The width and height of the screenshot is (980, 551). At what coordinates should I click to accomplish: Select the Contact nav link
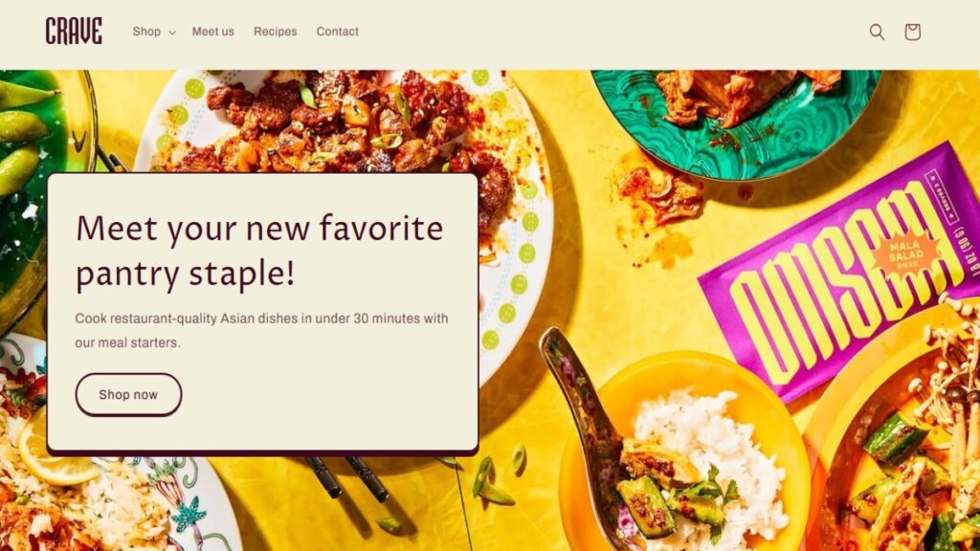(338, 32)
